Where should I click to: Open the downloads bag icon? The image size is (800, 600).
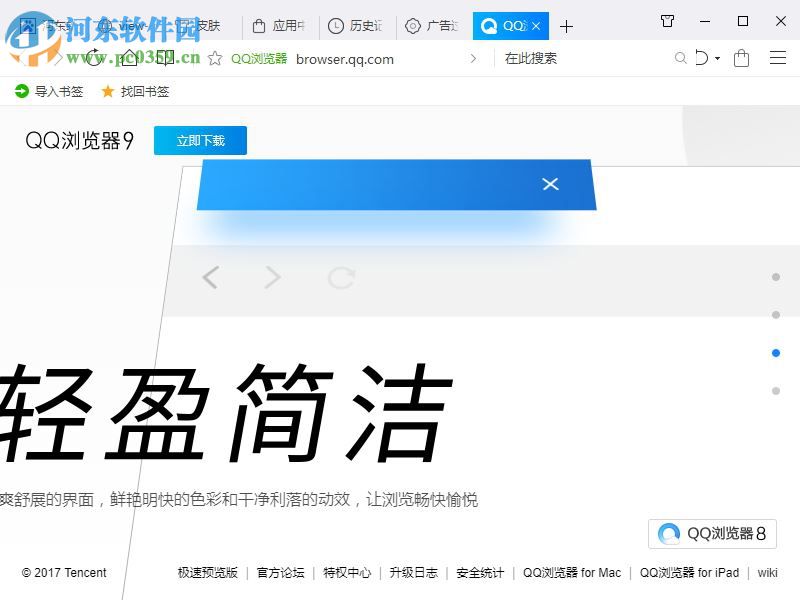(741, 59)
